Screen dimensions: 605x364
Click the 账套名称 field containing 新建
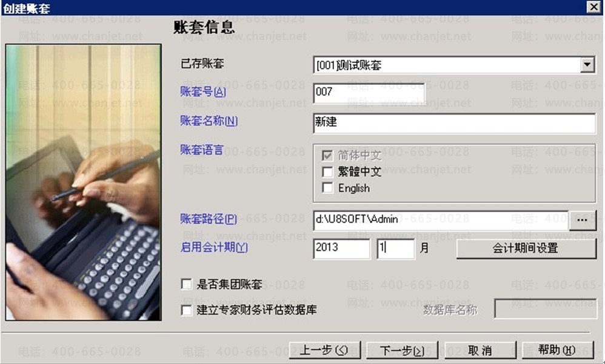pos(455,124)
